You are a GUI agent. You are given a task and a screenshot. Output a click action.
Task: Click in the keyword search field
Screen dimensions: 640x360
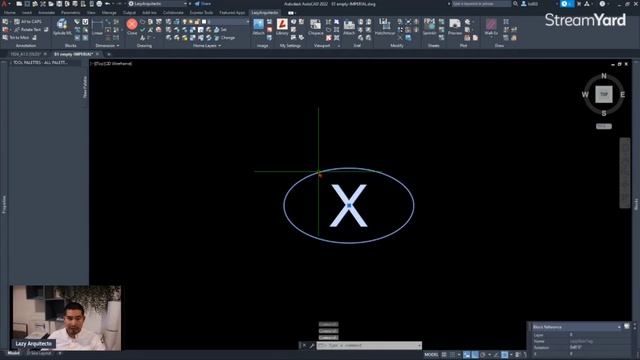tap(481, 4)
